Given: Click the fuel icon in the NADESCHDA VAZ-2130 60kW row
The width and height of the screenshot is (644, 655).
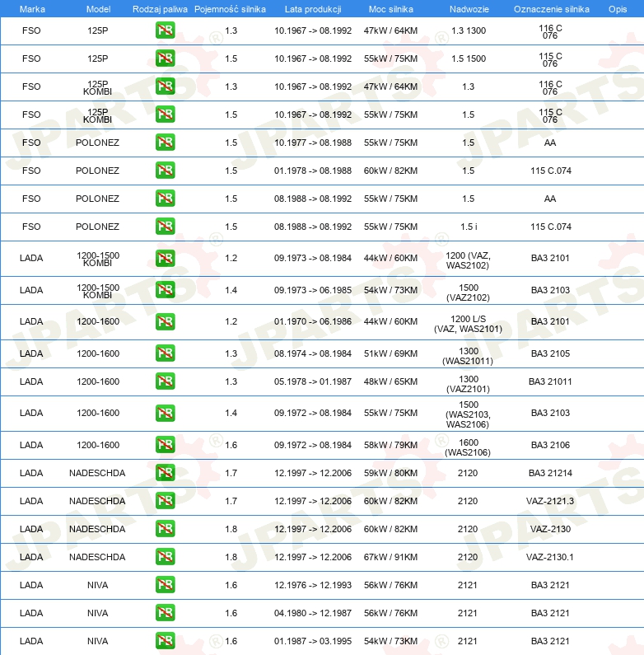Looking at the screenshot, I should point(165,529).
